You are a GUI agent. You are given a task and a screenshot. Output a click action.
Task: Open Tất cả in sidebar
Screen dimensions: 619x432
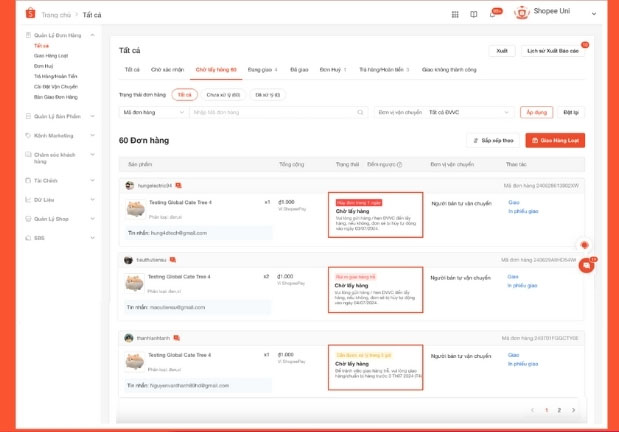(41, 46)
